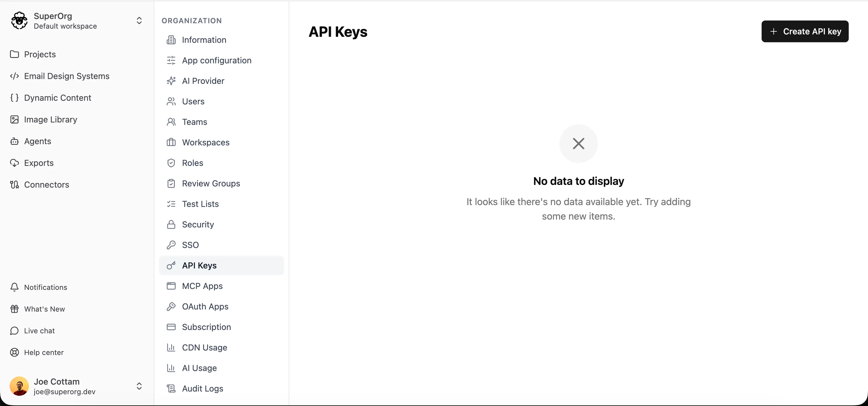Click the Agents robot icon
This screenshot has height=406, width=868.
pyautogui.click(x=14, y=141)
